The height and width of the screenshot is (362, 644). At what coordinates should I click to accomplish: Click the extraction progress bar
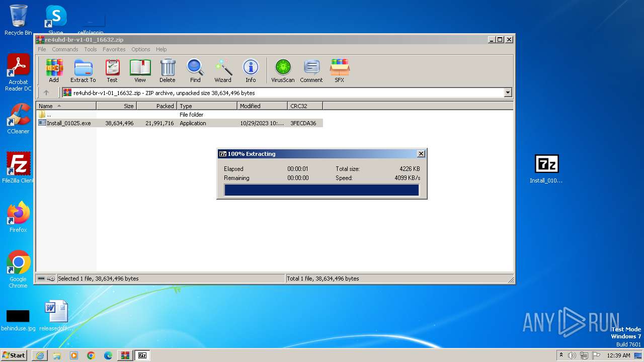pyautogui.click(x=321, y=190)
